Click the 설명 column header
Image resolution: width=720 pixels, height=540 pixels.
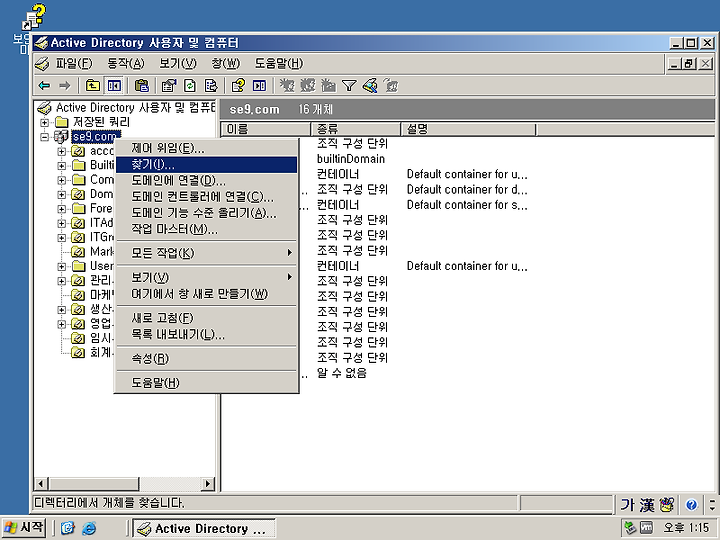point(468,129)
